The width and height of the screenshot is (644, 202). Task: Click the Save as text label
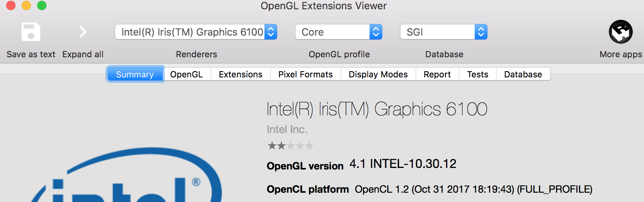pyautogui.click(x=31, y=55)
